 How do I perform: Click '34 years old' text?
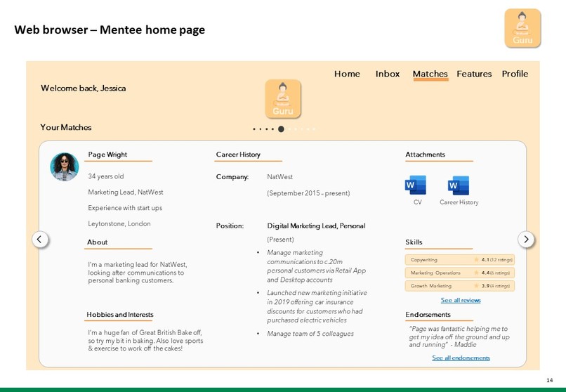point(106,176)
